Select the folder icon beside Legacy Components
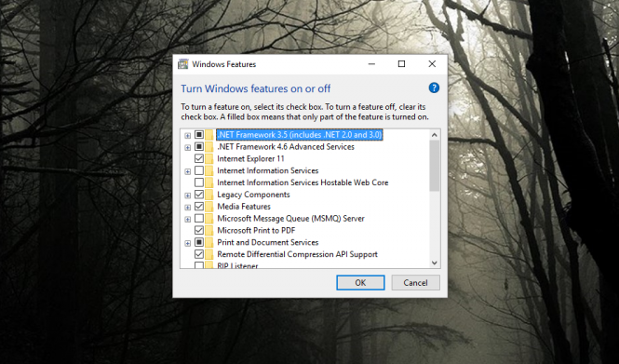 pos(209,195)
